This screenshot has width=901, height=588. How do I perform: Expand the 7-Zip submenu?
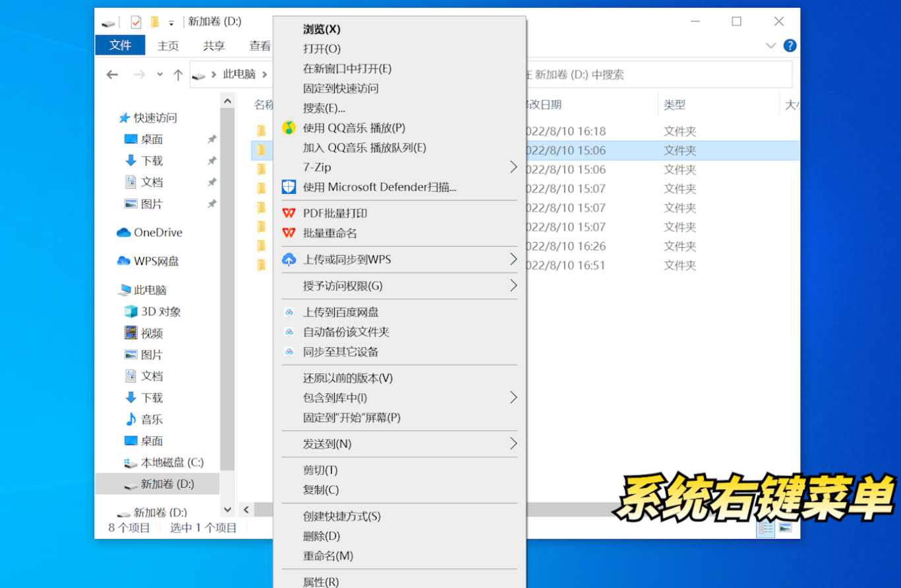click(x=513, y=167)
